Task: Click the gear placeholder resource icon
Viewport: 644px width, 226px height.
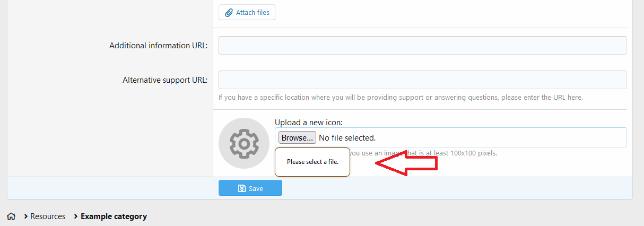Action: (243, 143)
